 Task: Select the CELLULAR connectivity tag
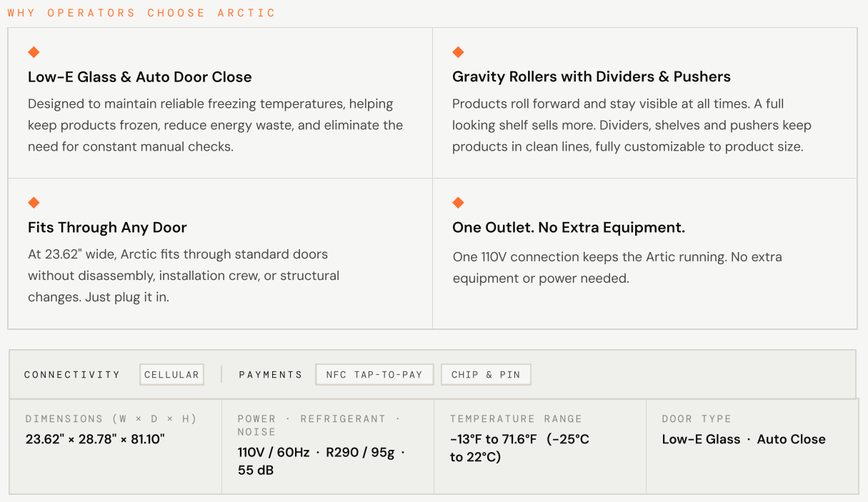click(x=171, y=375)
